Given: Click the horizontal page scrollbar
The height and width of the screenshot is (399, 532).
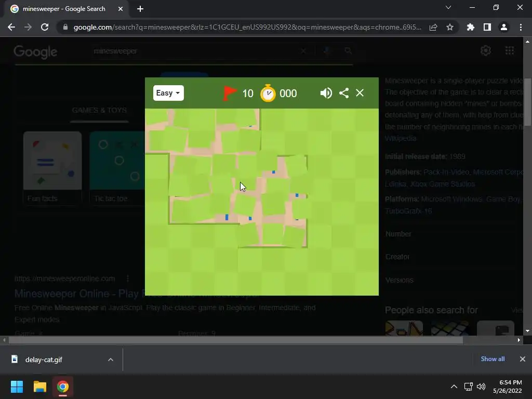Looking at the screenshot, I should point(236,340).
